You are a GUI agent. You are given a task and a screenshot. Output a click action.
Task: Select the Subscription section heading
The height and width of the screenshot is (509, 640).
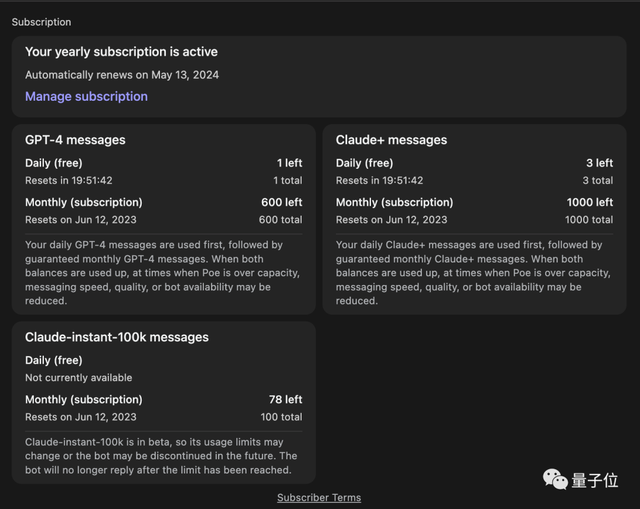point(41,22)
